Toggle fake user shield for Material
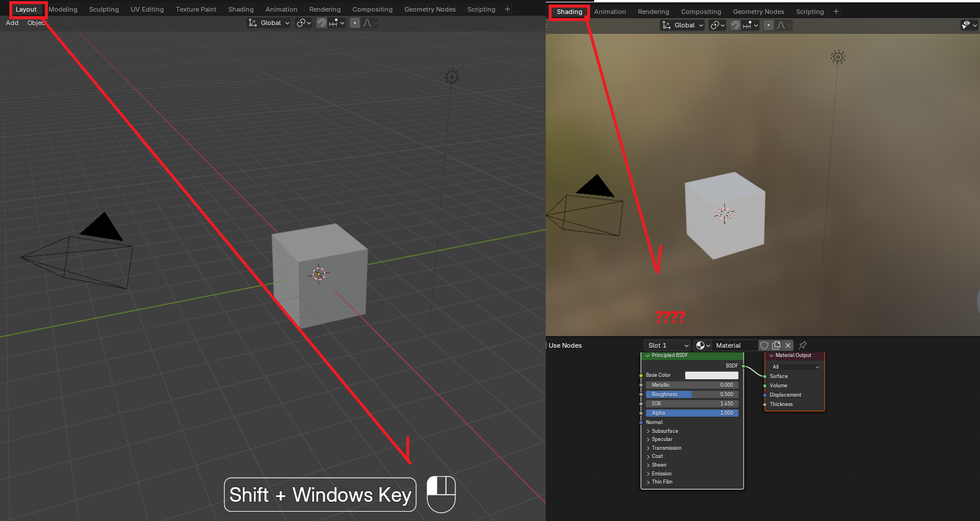 764,345
